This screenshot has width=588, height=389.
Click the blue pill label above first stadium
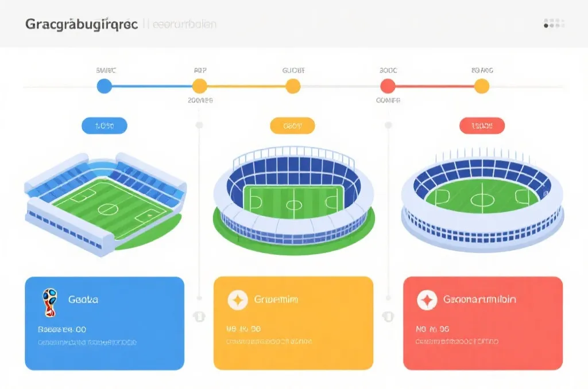(x=105, y=126)
